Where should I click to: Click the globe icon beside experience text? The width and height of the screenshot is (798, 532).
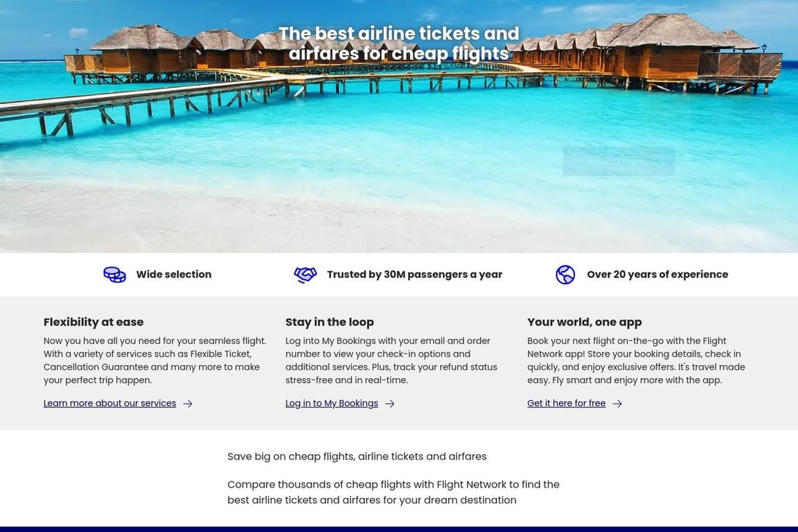click(x=565, y=274)
